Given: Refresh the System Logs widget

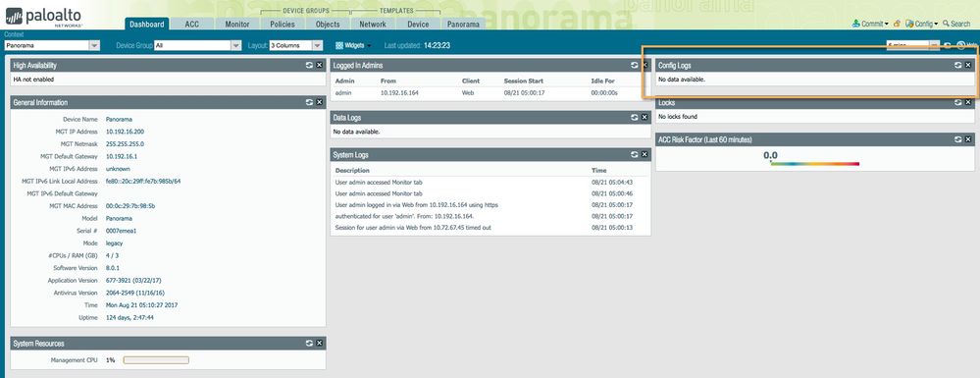Looking at the screenshot, I should click(635, 154).
